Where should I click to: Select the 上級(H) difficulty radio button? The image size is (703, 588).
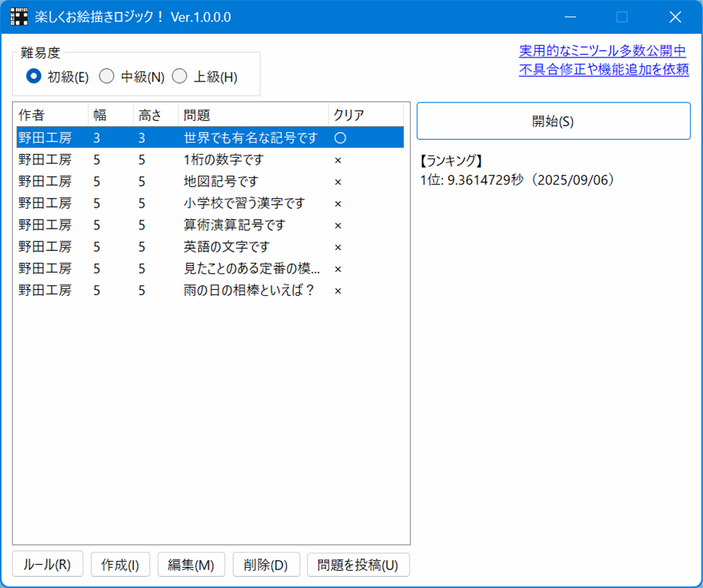205,77
